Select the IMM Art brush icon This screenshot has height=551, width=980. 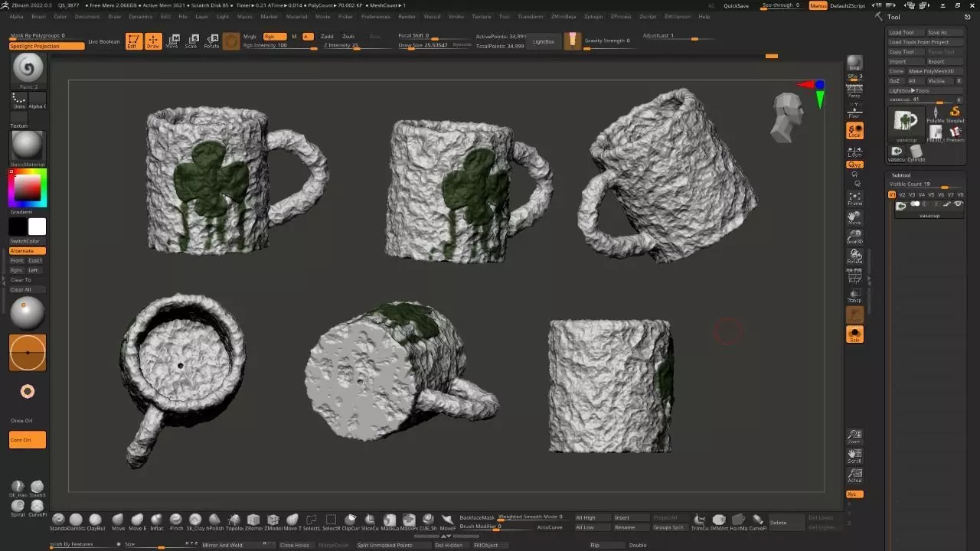719,521
